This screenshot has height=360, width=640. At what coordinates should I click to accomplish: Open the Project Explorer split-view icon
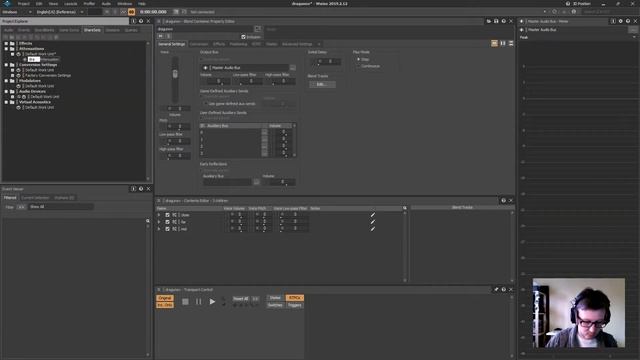[133, 21]
